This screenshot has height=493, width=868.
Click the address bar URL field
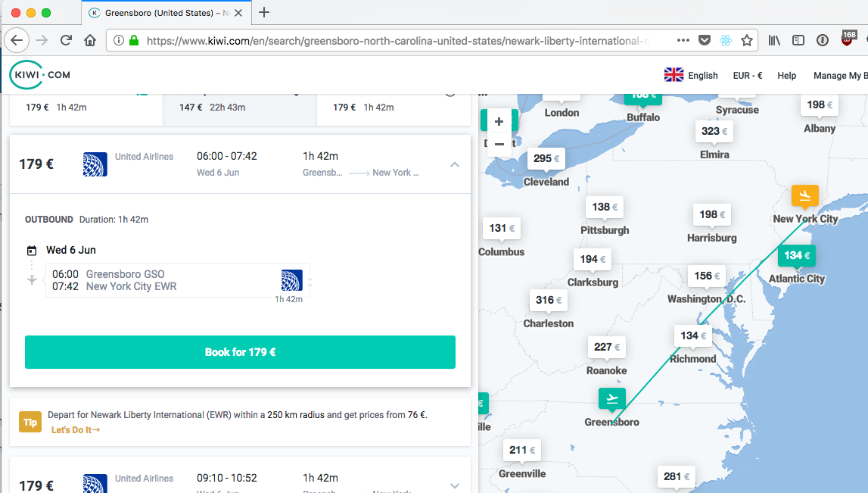pyautogui.click(x=399, y=40)
